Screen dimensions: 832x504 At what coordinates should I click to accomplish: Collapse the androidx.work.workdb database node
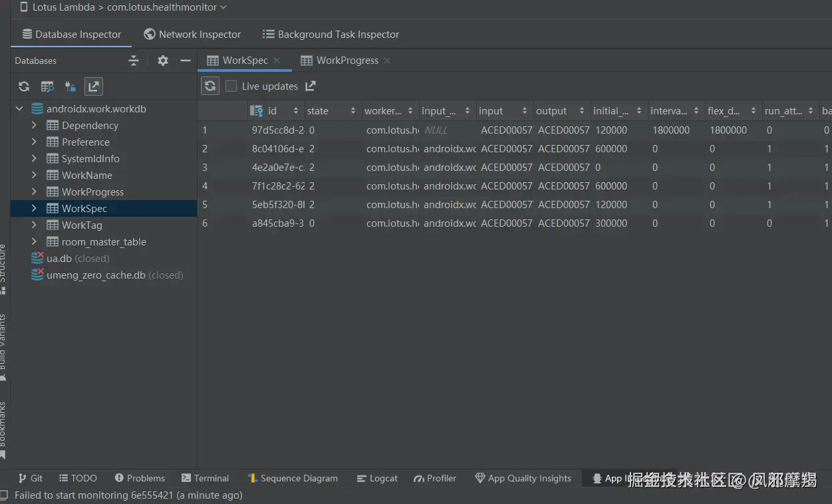pyautogui.click(x=19, y=109)
